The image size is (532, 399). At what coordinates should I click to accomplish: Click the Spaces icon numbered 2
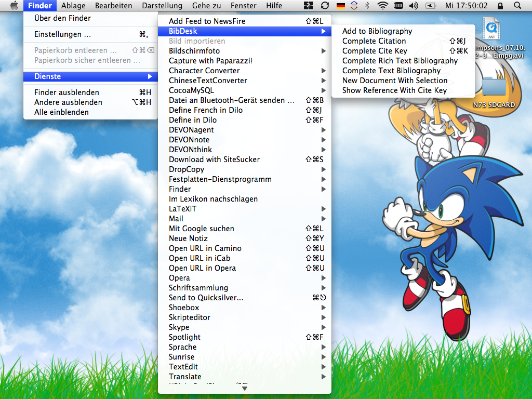[308, 5]
